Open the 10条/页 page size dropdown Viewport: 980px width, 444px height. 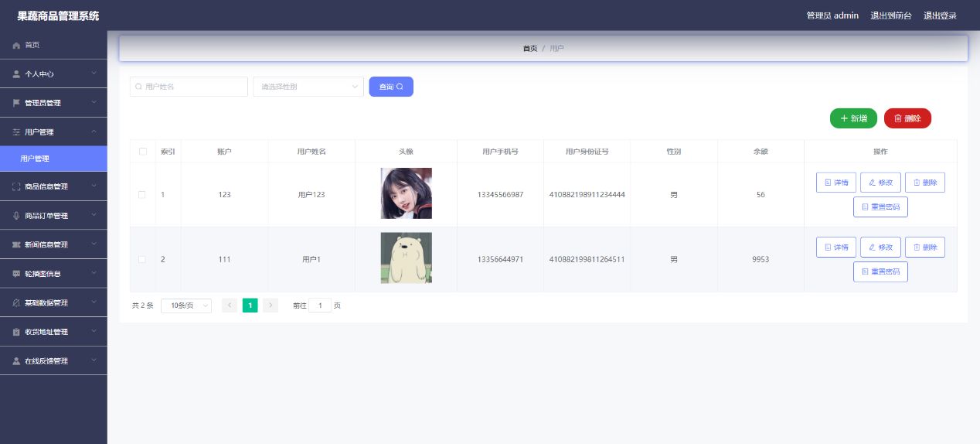point(186,306)
